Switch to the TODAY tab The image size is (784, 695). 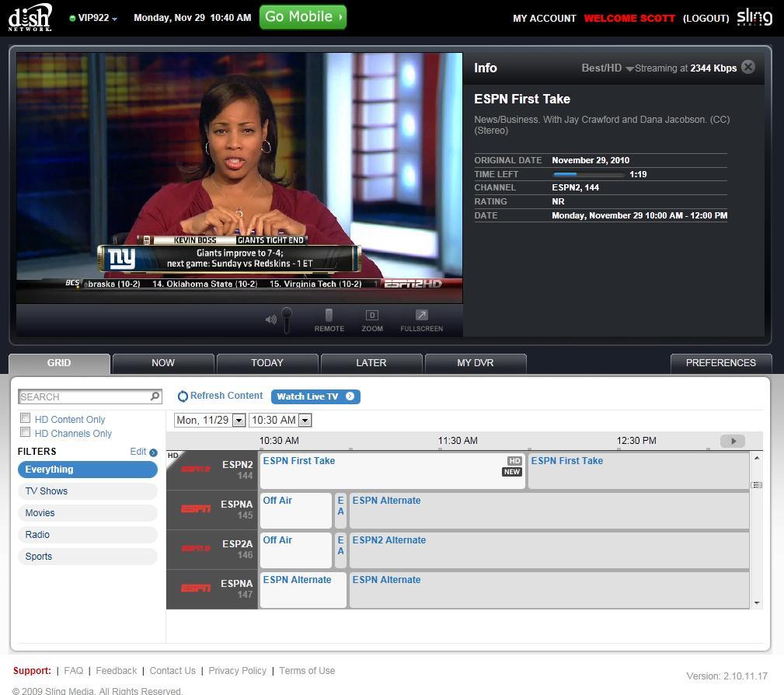coord(267,363)
